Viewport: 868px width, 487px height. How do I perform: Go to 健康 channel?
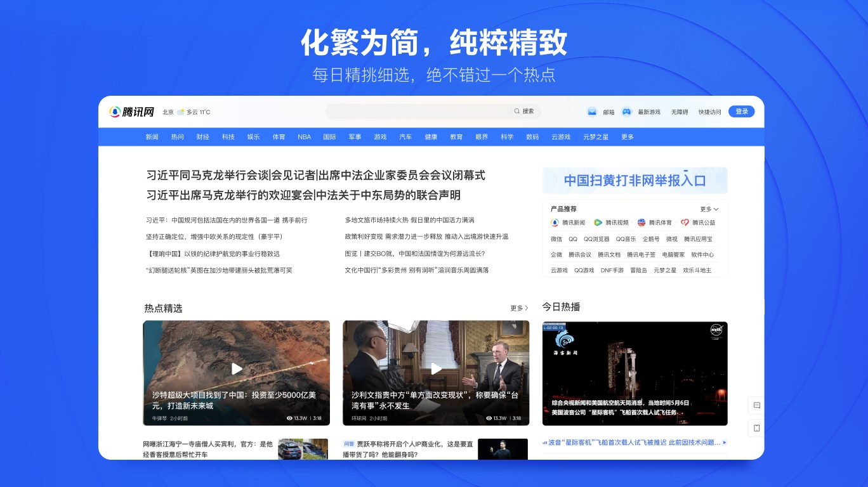431,137
